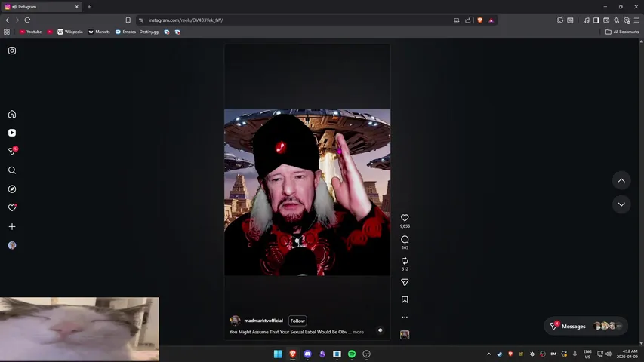Viewport: 644px width, 362px height.
Task: Open Brave Rewards triangle icon
Action: [x=491, y=20]
